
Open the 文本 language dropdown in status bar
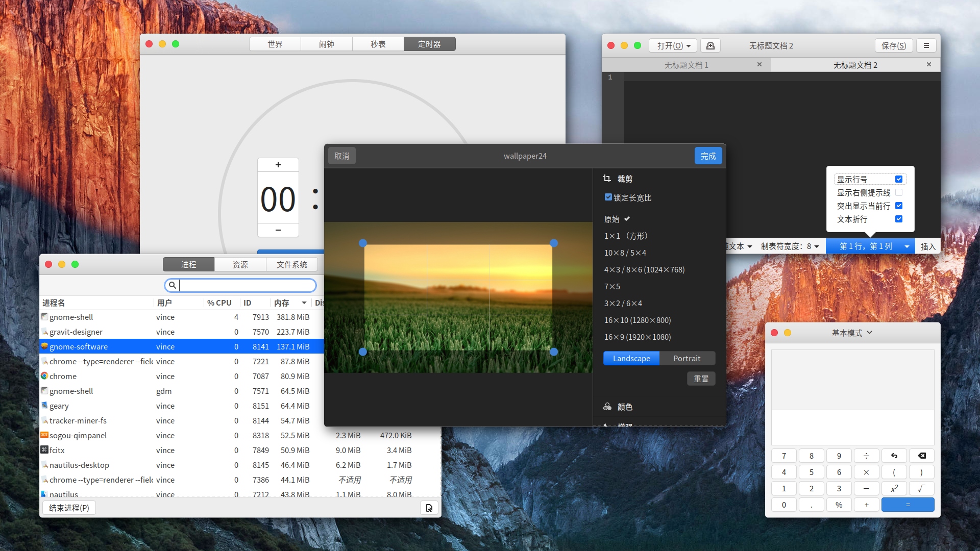(740, 246)
